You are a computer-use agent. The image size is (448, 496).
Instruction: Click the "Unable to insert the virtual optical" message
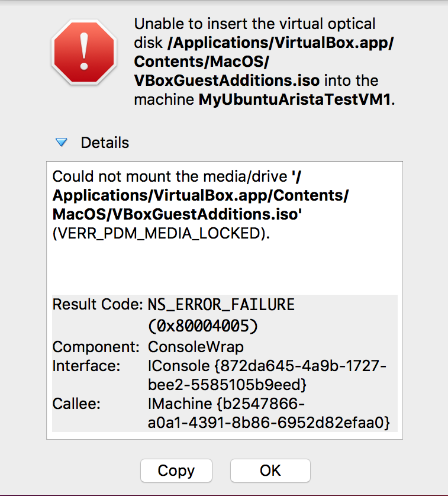click(x=254, y=24)
